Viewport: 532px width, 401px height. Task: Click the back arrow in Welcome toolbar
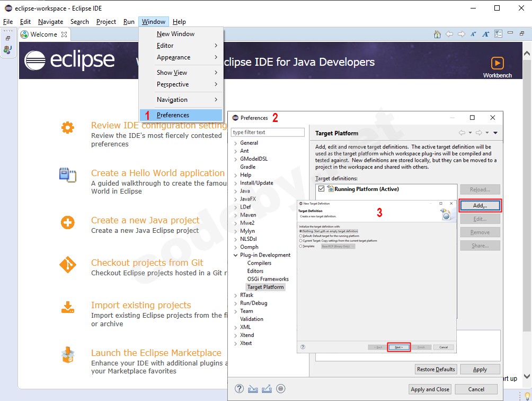pyautogui.click(x=449, y=34)
